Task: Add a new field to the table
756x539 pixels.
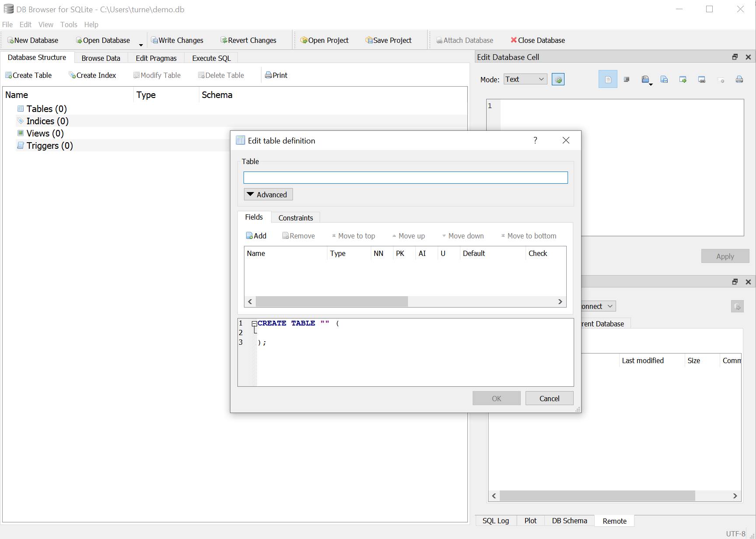Action: click(x=256, y=235)
